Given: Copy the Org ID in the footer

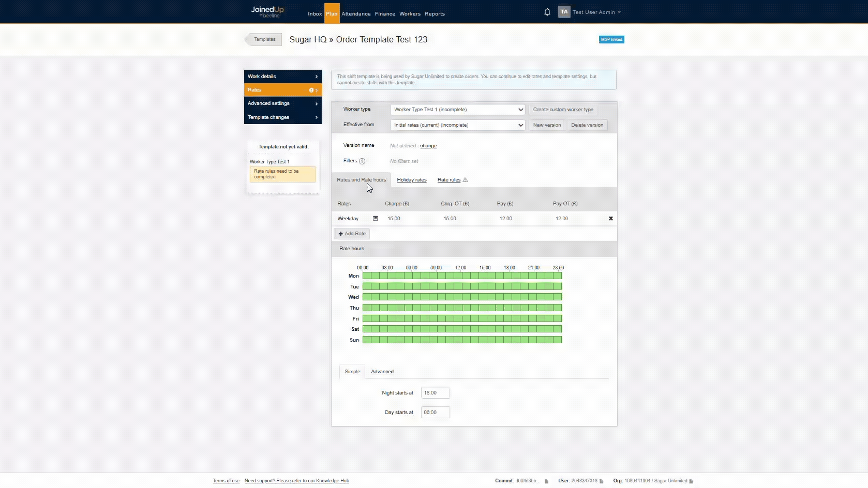Looking at the screenshot, I should [691, 481].
